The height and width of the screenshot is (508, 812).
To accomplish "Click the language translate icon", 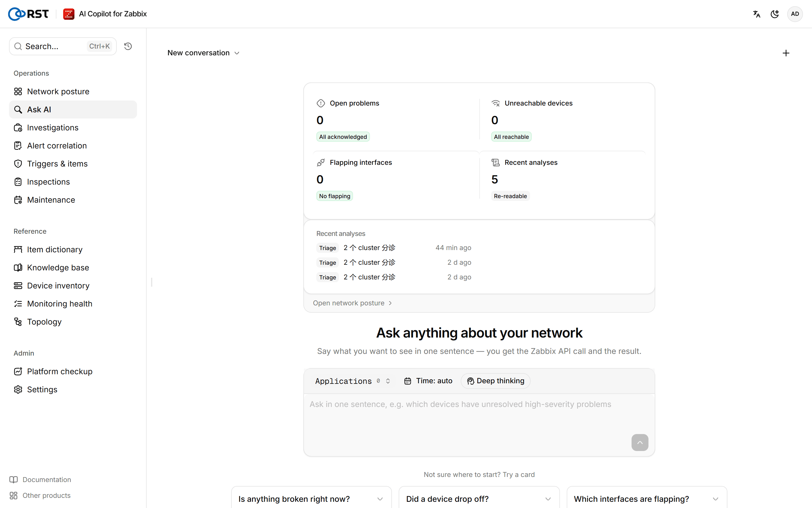I will 756,14.
